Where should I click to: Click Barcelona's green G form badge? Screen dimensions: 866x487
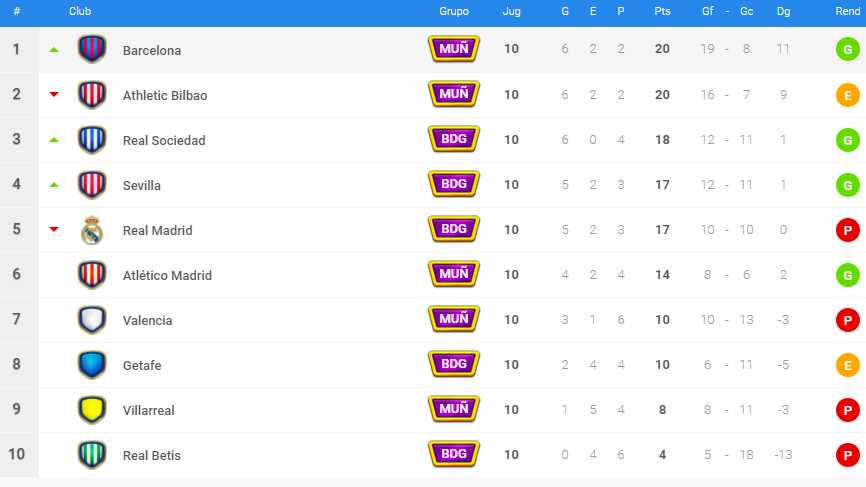pyautogui.click(x=847, y=50)
